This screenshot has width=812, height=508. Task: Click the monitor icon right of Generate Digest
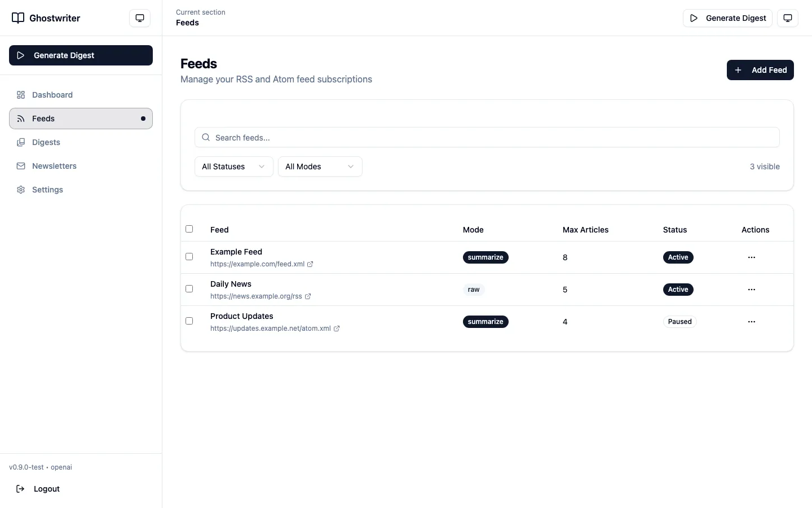click(788, 17)
